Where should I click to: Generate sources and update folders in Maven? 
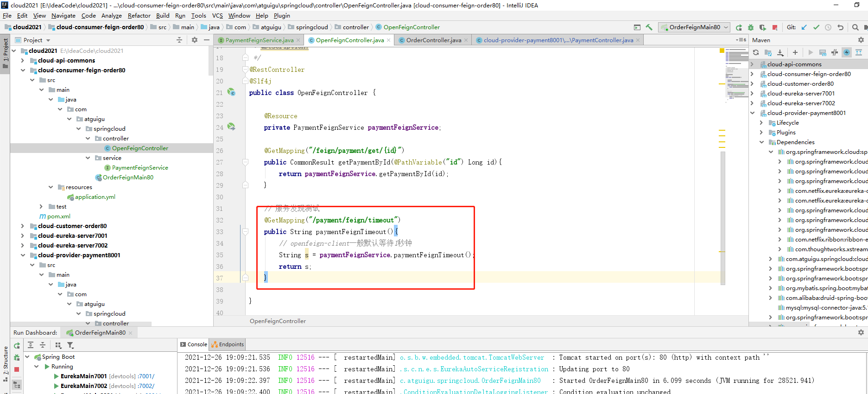[768, 52]
